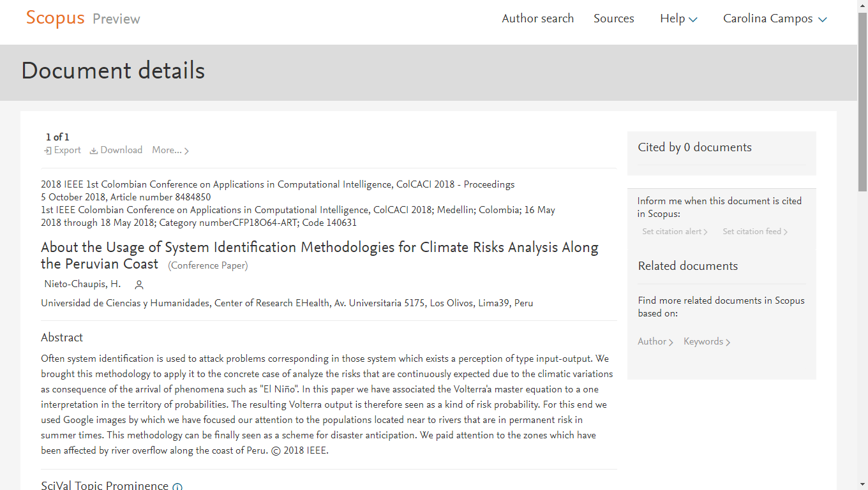The width and height of the screenshot is (868, 490).
Task: Click the Abstract heading
Action: click(x=62, y=338)
